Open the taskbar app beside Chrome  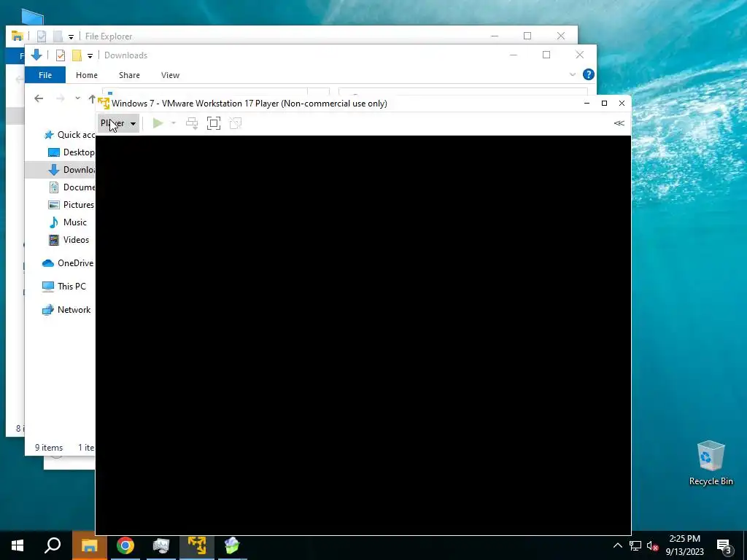161,545
